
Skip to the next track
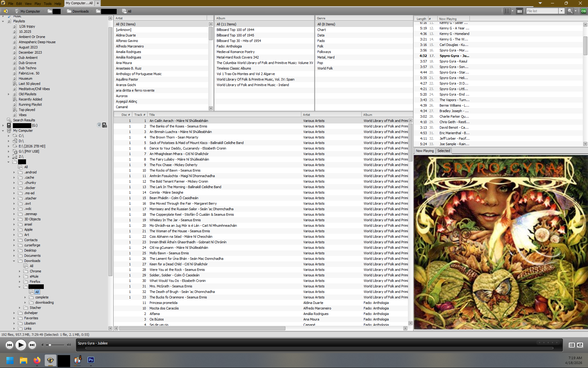pyautogui.click(x=32, y=345)
